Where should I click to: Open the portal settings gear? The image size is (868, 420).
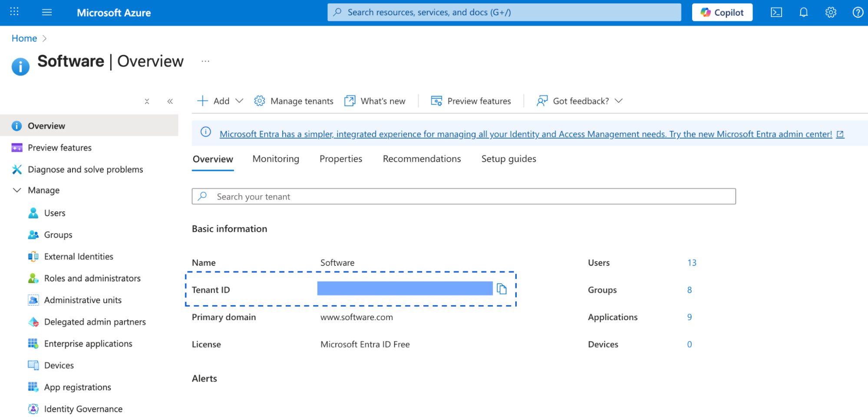(x=830, y=13)
